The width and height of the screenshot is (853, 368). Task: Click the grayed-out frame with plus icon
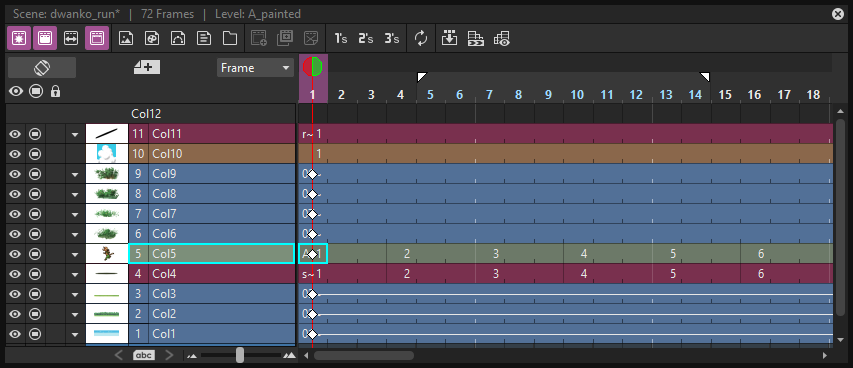coord(258,38)
